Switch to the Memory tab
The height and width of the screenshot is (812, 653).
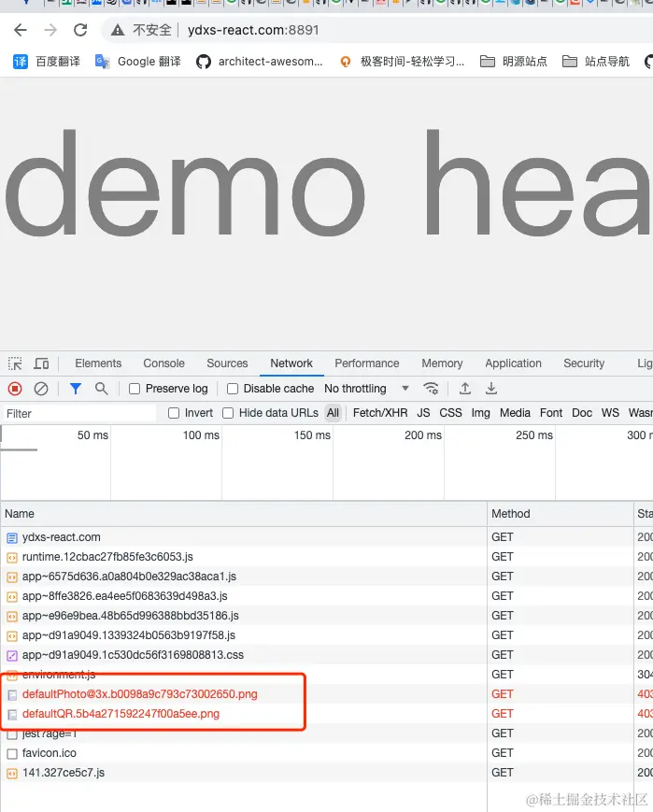tap(442, 363)
